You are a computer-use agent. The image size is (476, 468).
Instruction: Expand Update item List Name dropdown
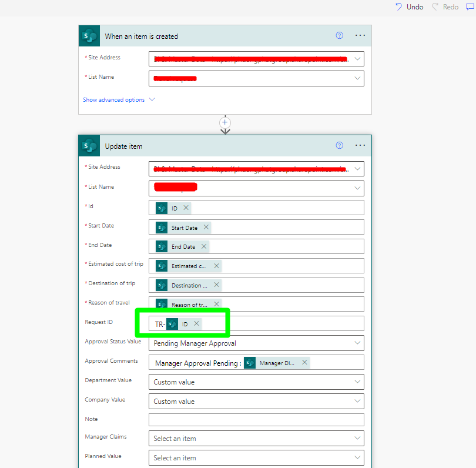point(357,188)
